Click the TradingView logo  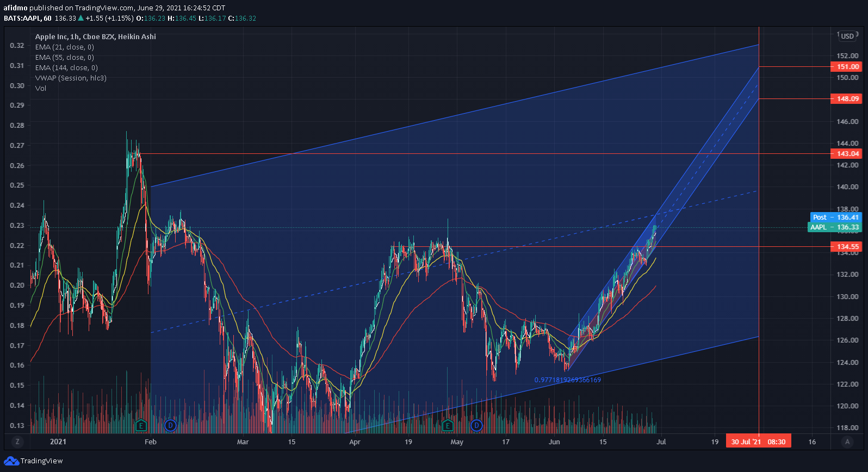point(33,461)
